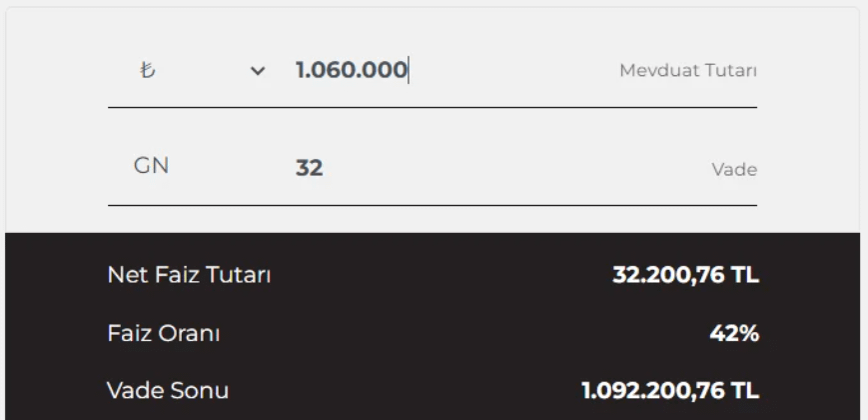Click the Faiz Oranı label
The height and width of the screenshot is (420, 868).
pos(164,333)
